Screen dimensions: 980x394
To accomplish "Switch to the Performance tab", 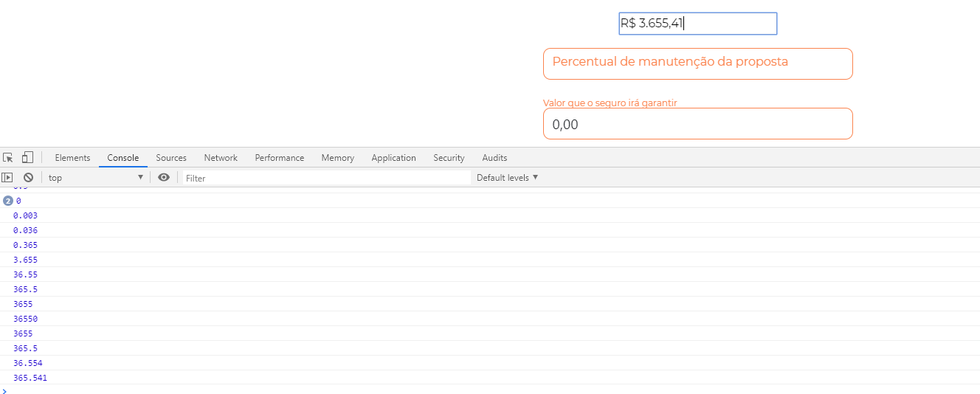I will click(280, 158).
